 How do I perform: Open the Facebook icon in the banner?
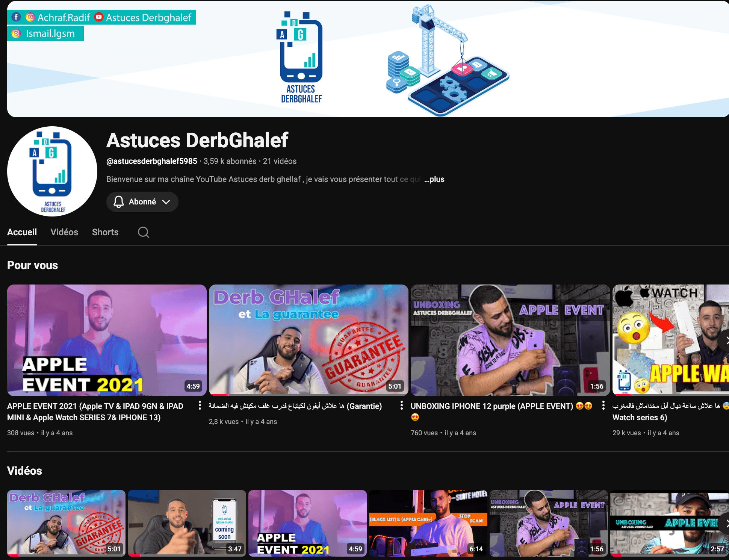(16, 17)
